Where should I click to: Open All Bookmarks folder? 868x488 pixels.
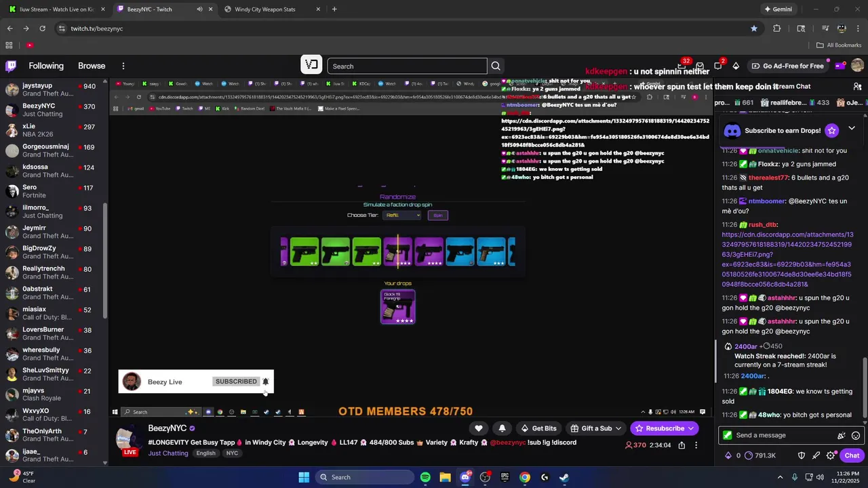pos(839,45)
